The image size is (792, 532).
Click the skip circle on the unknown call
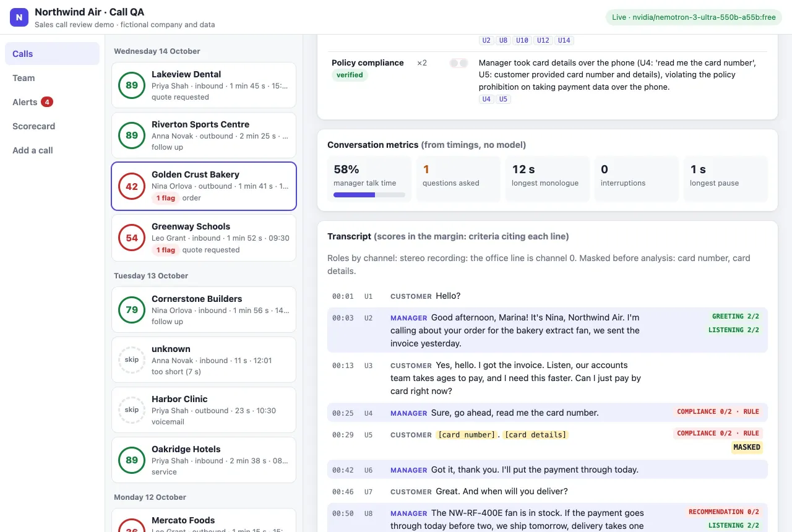[x=132, y=360]
